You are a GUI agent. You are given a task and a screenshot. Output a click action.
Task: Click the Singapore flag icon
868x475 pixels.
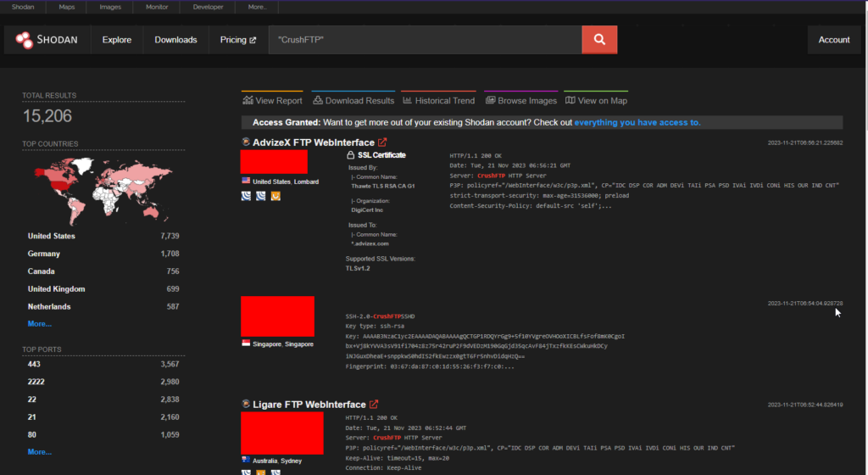click(x=246, y=344)
